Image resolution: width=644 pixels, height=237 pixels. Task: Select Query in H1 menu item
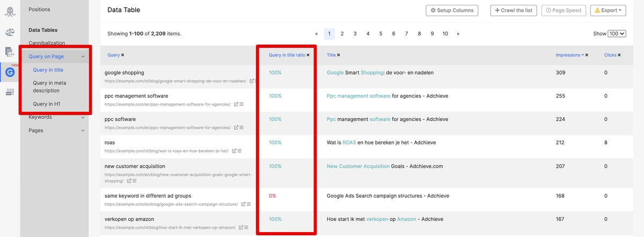pos(47,104)
